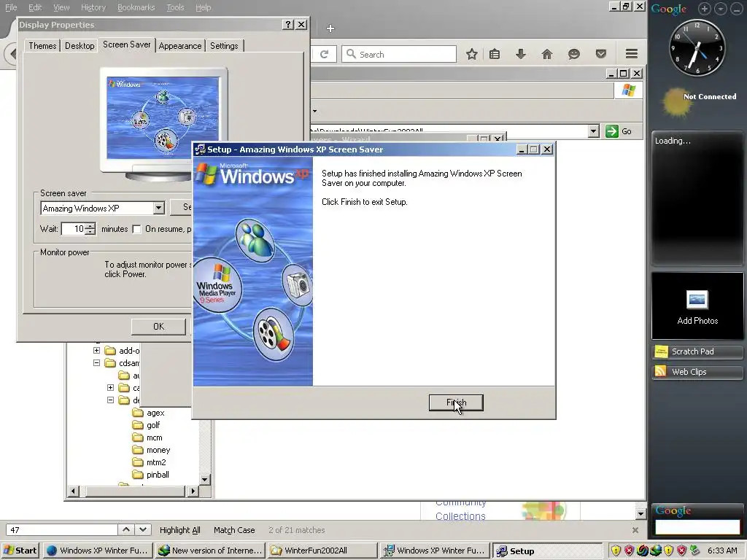Image resolution: width=747 pixels, height=560 pixels.
Task: Open the Web Clips gadget
Action: point(697,372)
